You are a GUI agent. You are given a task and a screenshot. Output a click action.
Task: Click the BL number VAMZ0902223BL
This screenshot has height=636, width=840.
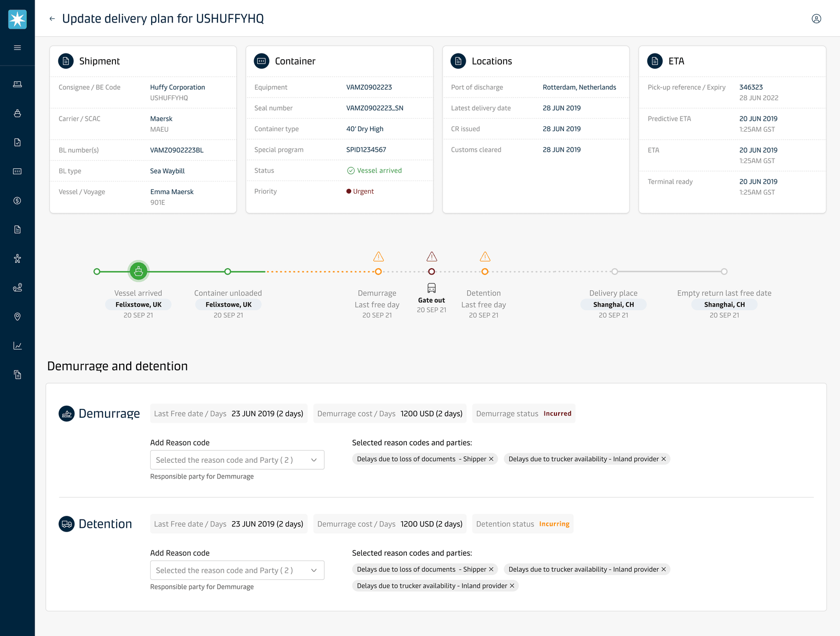click(x=177, y=150)
